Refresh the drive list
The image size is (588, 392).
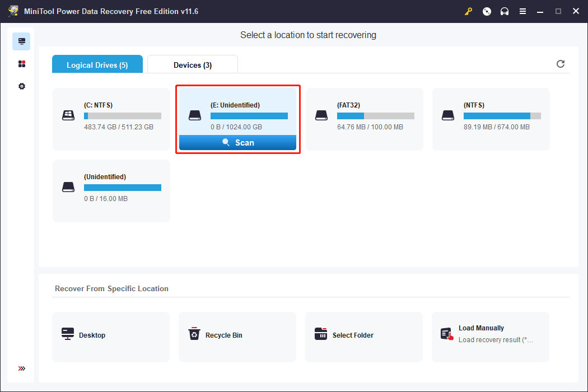(560, 64)
